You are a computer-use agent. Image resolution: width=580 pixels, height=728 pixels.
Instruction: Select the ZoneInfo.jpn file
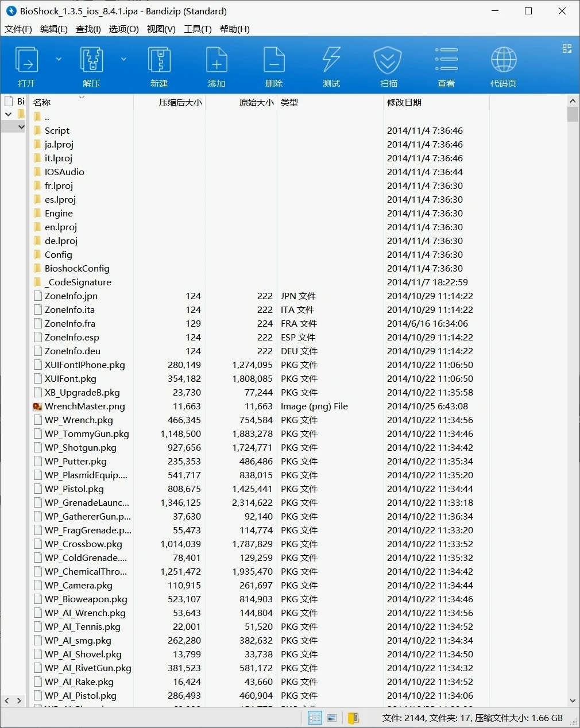click(x=71, y=296)
